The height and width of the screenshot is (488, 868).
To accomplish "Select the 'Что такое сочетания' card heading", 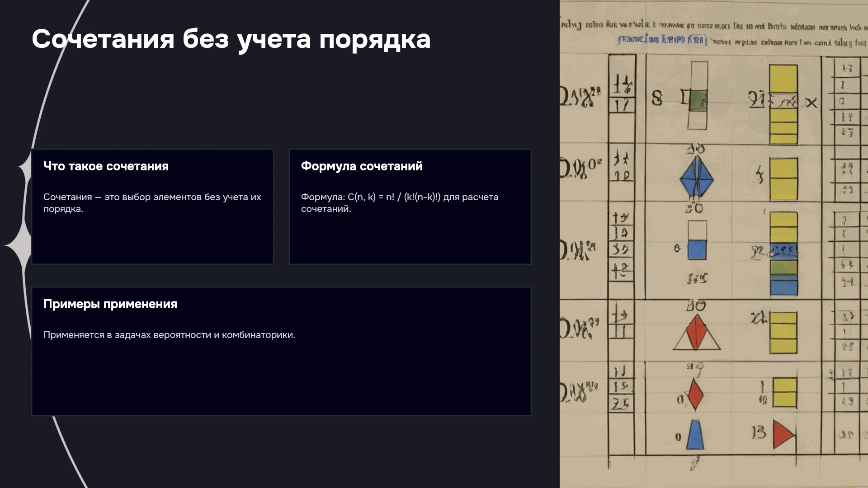I will tap(106, 166).
